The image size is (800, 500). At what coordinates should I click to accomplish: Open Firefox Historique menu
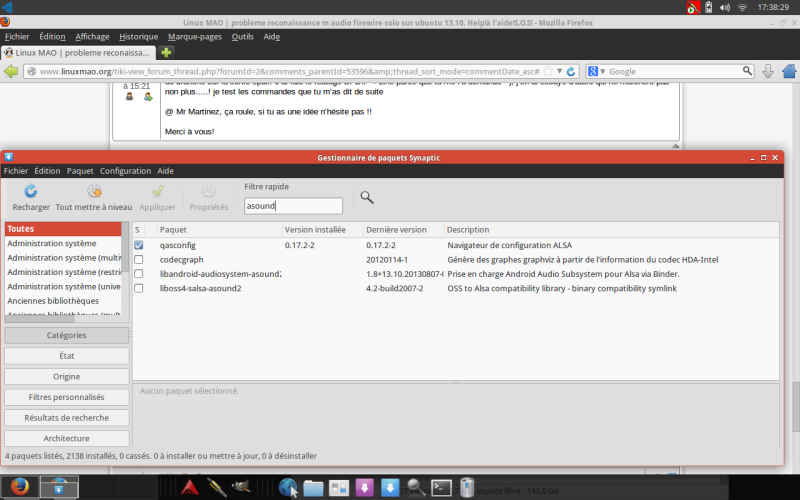point(138,36)
